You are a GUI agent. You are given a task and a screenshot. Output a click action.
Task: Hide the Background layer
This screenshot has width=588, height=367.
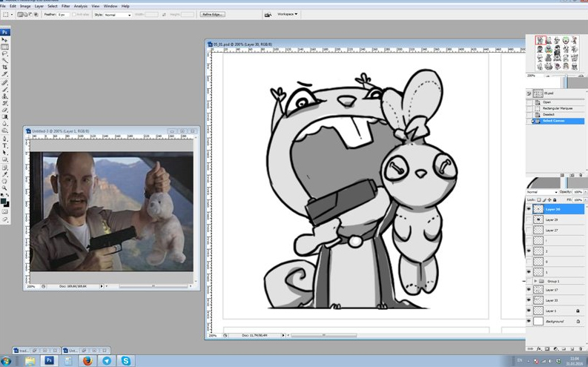pos(529,321)
